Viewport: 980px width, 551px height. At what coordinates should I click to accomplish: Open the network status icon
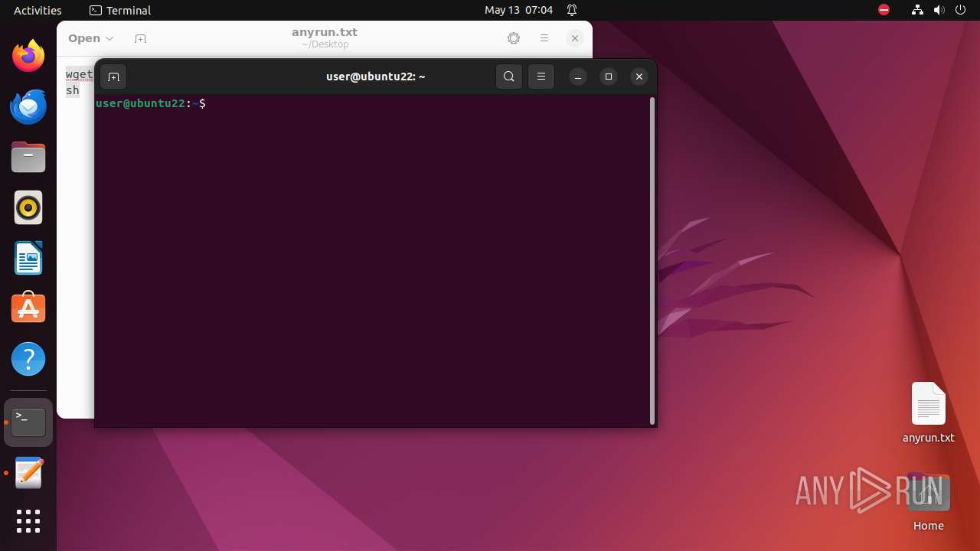click(x=918, y=10)
